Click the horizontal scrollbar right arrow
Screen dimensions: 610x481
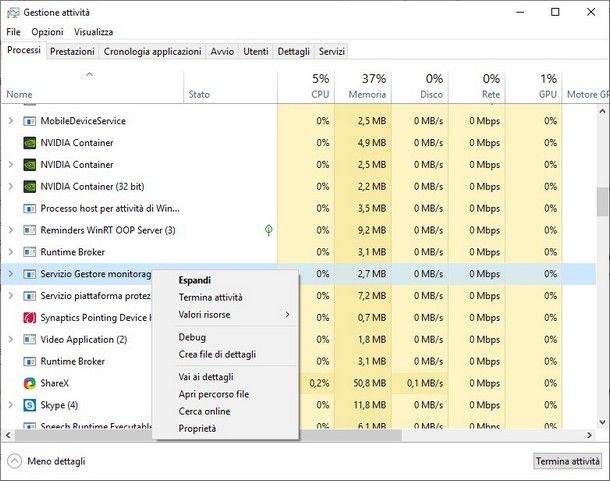(x=590, y=435)
